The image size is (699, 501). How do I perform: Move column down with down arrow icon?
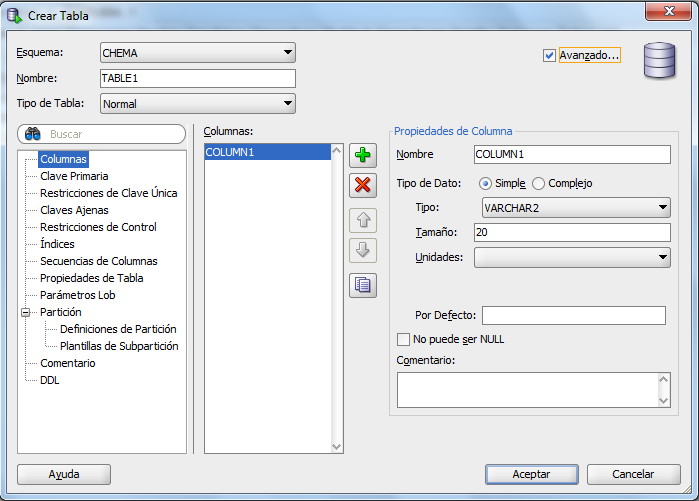(x=362, y=250)
